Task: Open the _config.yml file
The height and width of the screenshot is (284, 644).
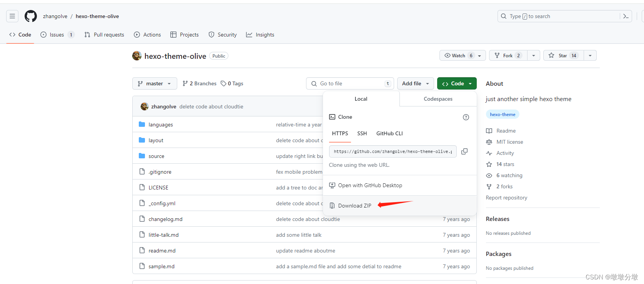Action: coord(162,203)
